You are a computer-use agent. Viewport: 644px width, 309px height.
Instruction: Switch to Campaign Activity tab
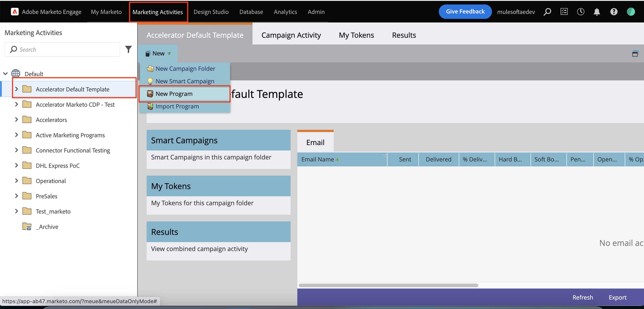291,35
